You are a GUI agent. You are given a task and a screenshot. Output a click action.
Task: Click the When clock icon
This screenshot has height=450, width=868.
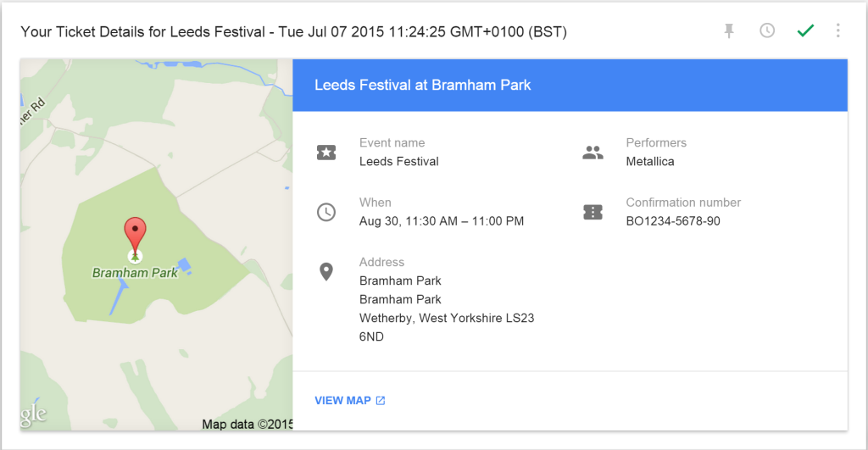tap(326, 213)
